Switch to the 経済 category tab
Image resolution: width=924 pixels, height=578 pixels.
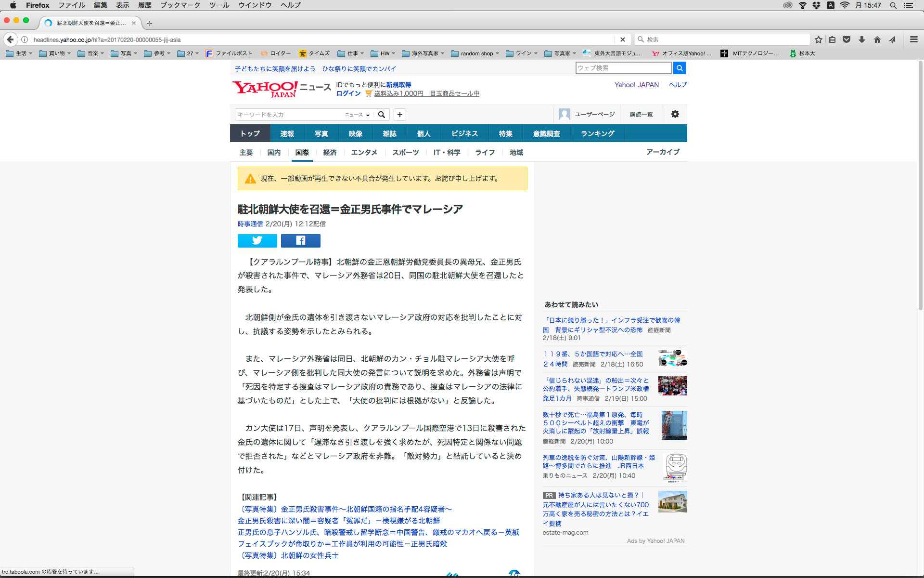(330, 152)
